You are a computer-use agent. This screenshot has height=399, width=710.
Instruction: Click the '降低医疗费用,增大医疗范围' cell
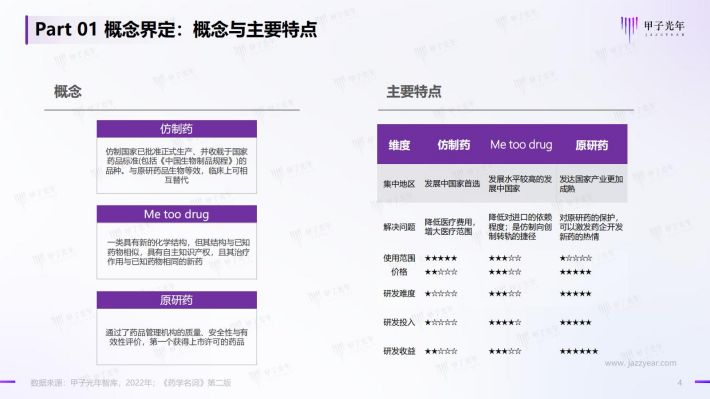pyautogui.click(x=450, y=227)
